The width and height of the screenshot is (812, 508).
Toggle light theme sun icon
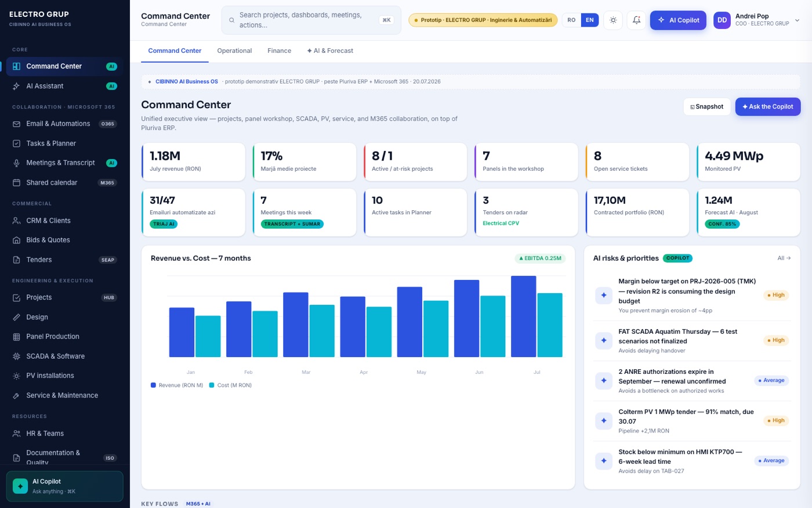click(x=613, y=20)
